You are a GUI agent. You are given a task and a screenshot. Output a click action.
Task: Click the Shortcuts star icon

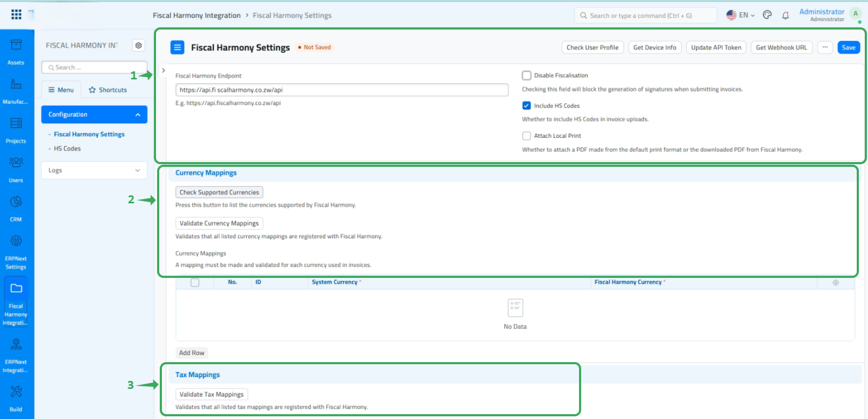coord(92,90)
